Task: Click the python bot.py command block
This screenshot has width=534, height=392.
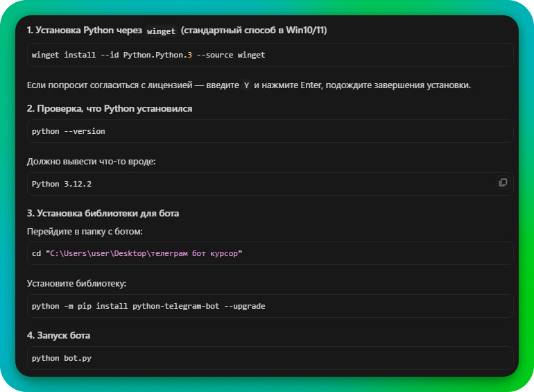Action: [62, 359]
